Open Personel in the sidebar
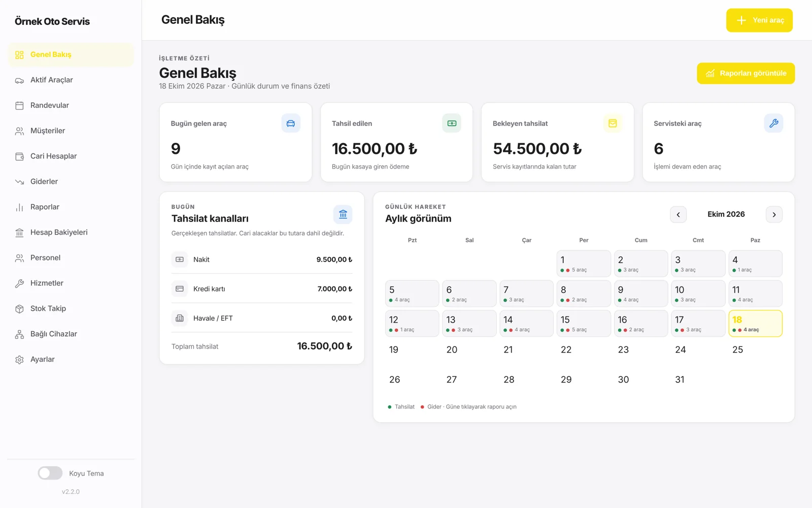This screenshot has height=508, width=812. pos(71,258)
